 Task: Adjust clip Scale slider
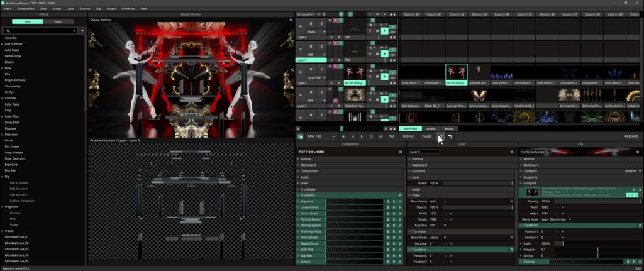[x=597, y=243]
